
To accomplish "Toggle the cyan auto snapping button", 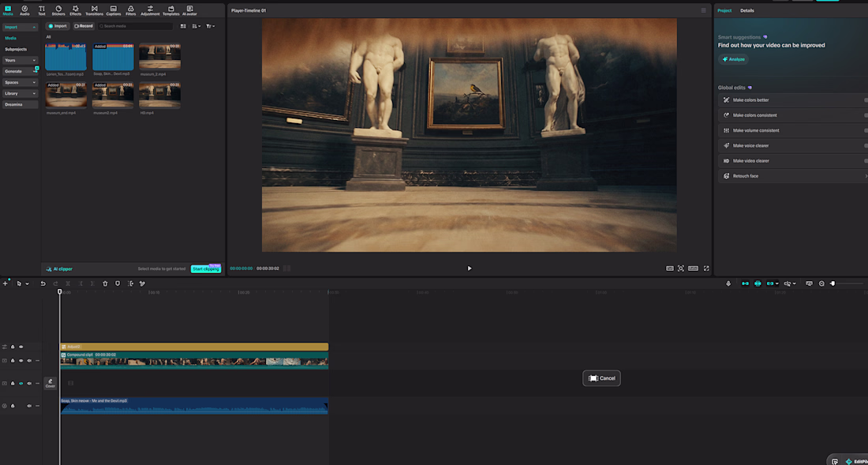I will [758, 283].
